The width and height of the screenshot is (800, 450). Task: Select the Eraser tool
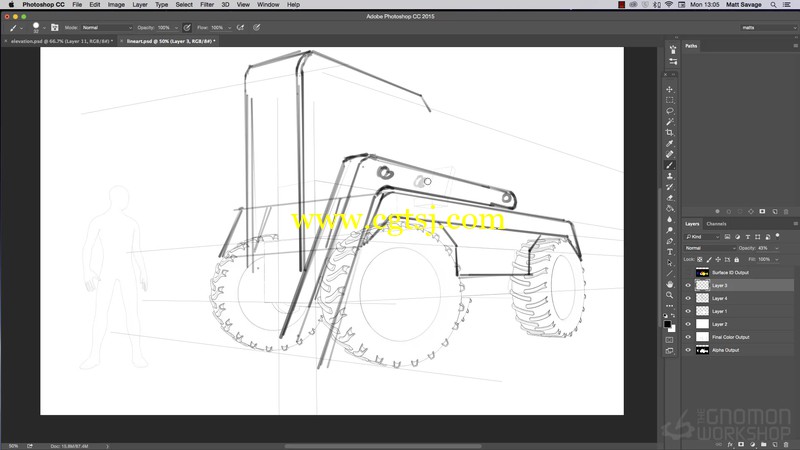(669, 197)
